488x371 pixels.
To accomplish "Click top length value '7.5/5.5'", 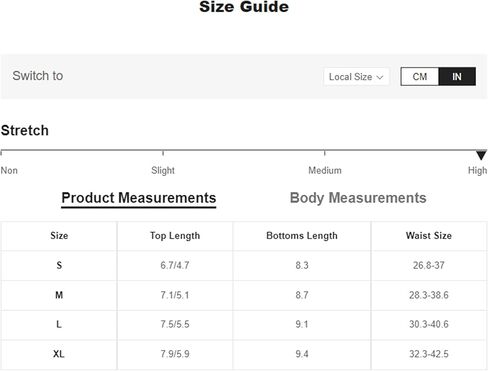I will 175,324.
